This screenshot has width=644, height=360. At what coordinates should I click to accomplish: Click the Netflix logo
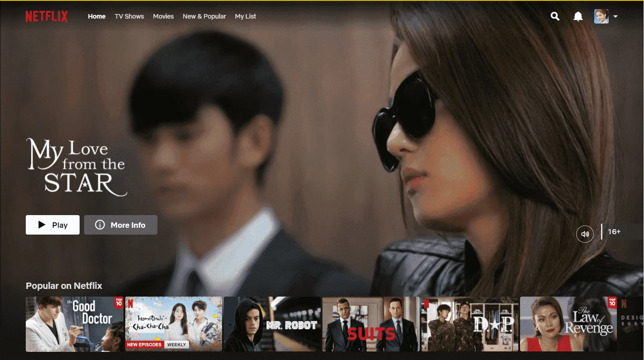pyautogui.click(x=47, y=16)
